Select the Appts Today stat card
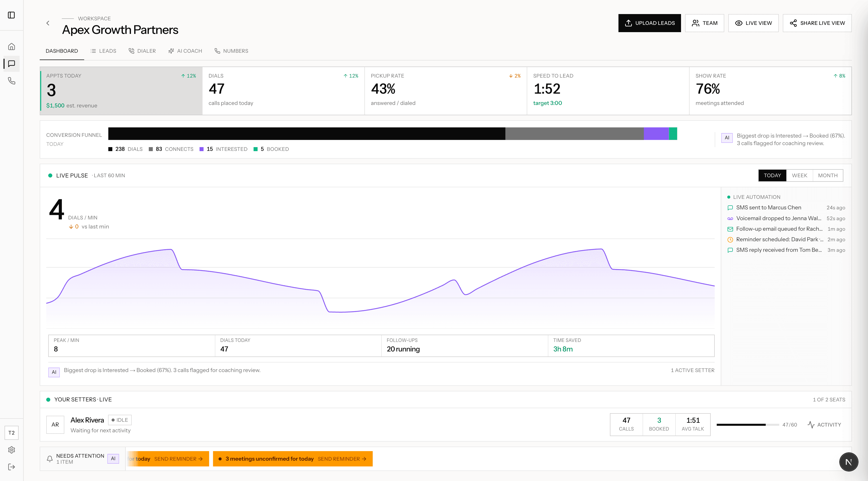The image size is (868, 481). [121, 91]
